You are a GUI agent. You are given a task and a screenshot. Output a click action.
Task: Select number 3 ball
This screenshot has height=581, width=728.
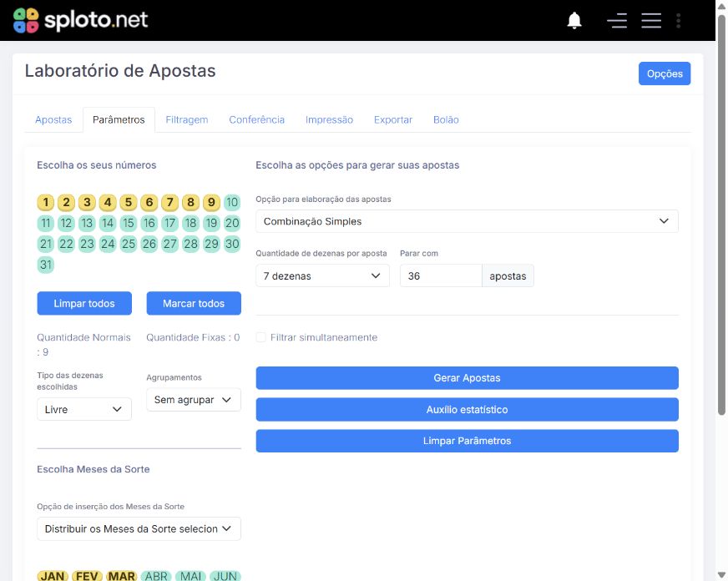[87, 202]
